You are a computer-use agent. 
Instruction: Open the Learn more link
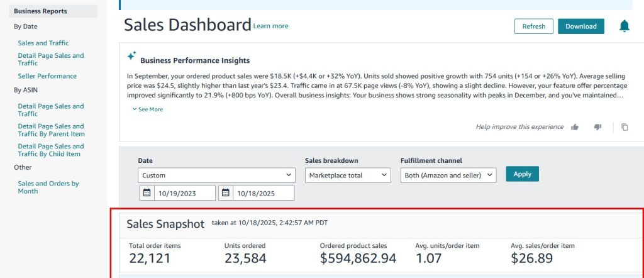pyautogui.click(x=270, y=26)
